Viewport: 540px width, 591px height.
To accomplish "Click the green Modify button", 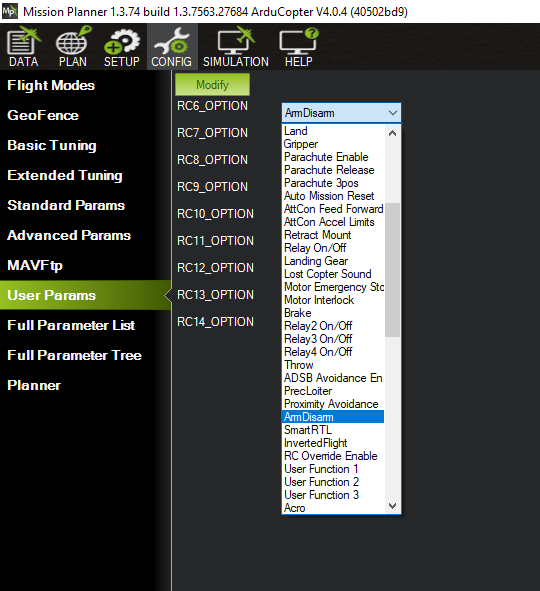I will 212,84.
